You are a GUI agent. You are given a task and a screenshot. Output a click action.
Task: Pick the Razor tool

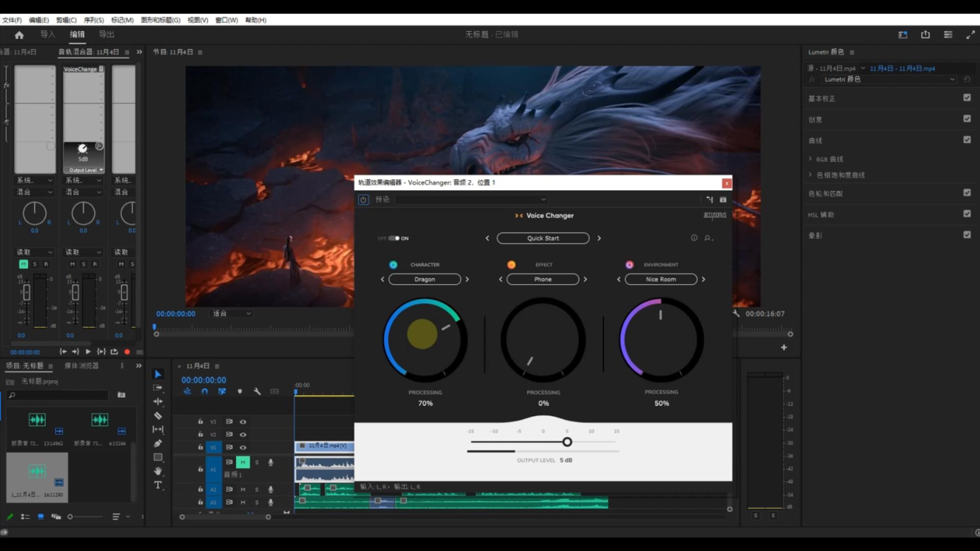(x=158, y=416)
